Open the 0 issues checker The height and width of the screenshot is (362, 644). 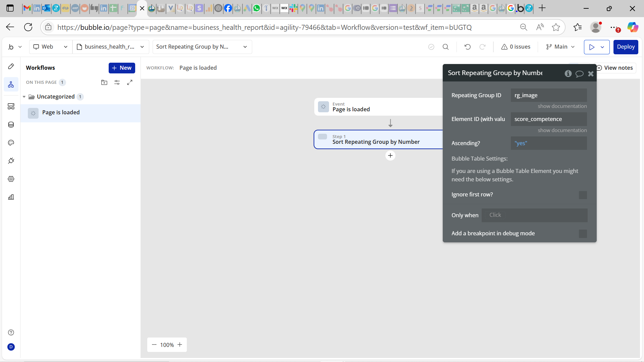pos(516,47)
